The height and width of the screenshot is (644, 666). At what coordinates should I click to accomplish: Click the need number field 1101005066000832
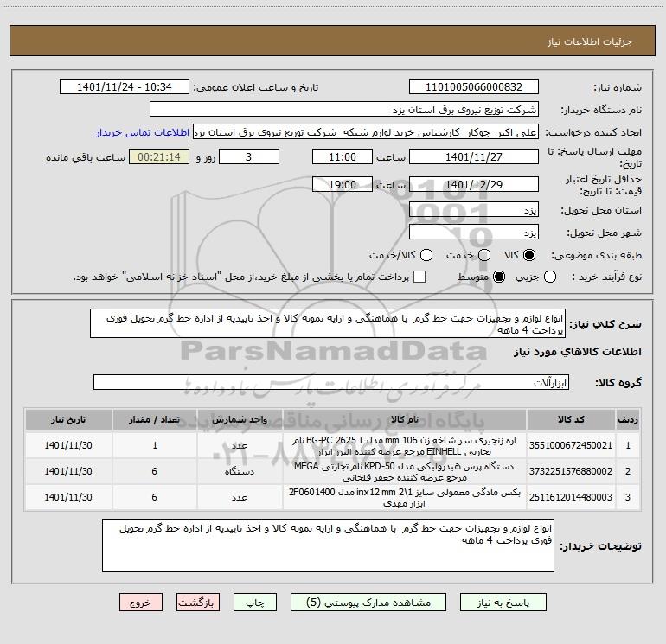474,87
